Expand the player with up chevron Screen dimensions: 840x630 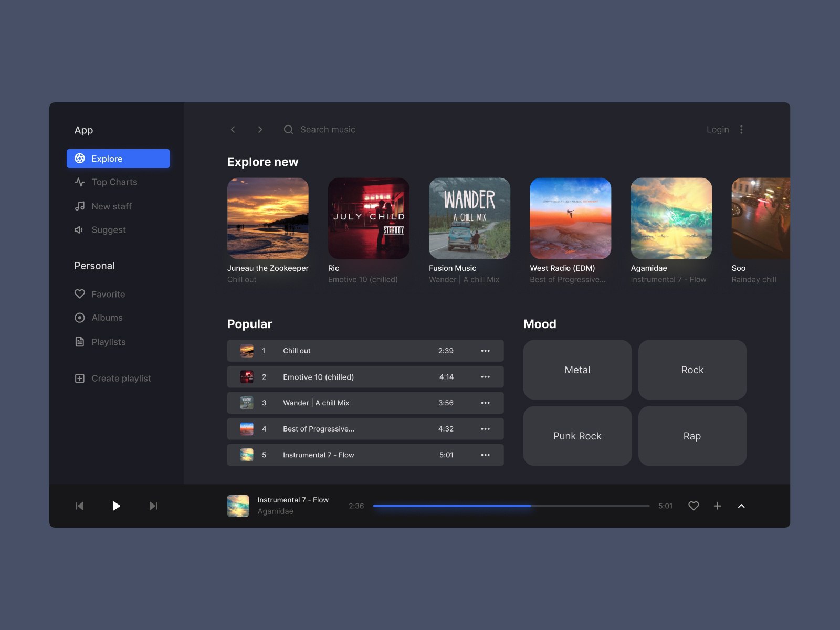click(741, 506)
